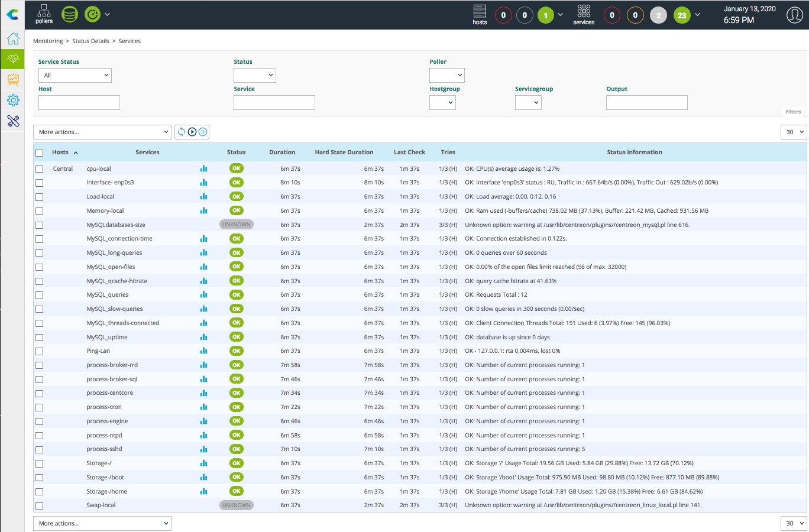The image size is (809, 532).
Task: Click Status Details in breadcrumb
Action: [x=90, y=41]
